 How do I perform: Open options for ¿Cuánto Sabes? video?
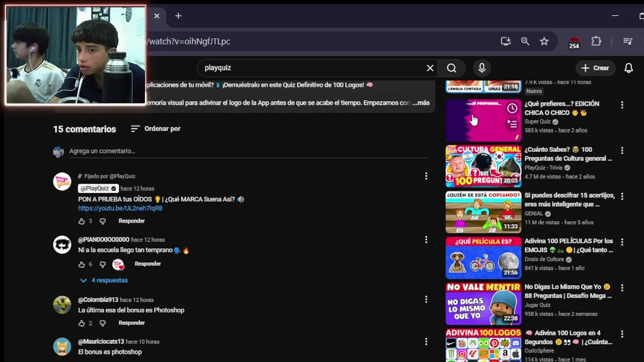622,151
